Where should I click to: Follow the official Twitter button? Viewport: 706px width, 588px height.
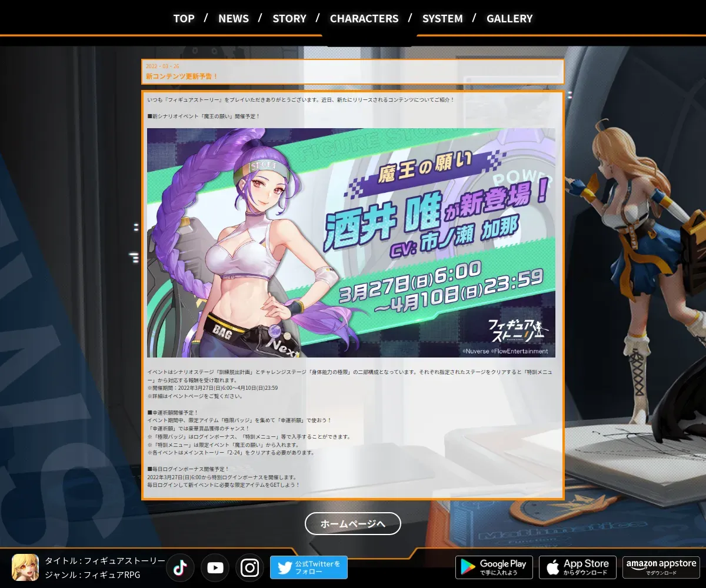(x=309, y=567)
